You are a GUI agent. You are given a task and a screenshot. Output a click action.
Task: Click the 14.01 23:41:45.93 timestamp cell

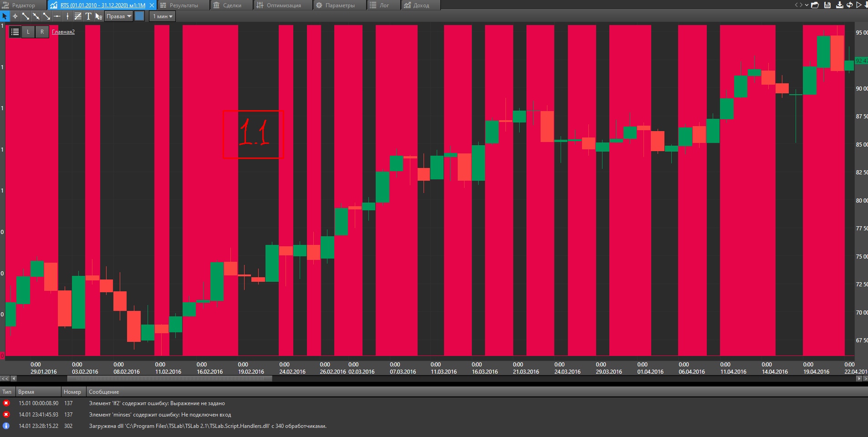[x=38, y=415]
